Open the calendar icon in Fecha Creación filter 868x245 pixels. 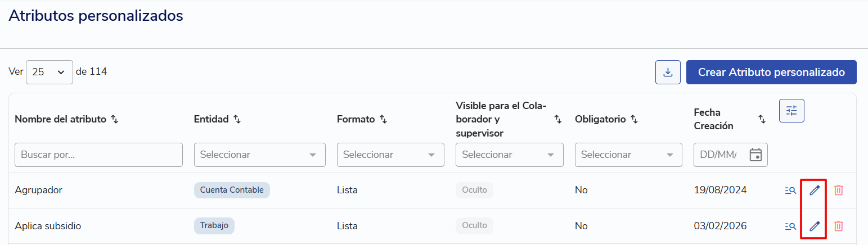tap(755, 155)
